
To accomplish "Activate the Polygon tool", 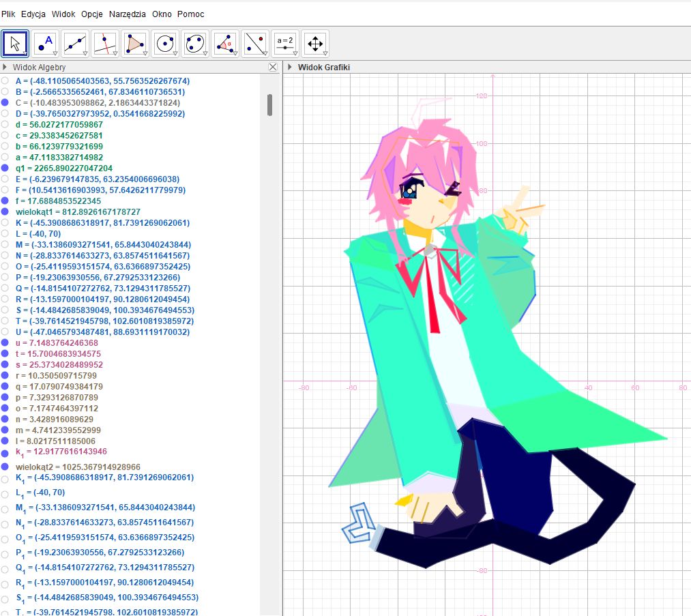I will (135, 44).
